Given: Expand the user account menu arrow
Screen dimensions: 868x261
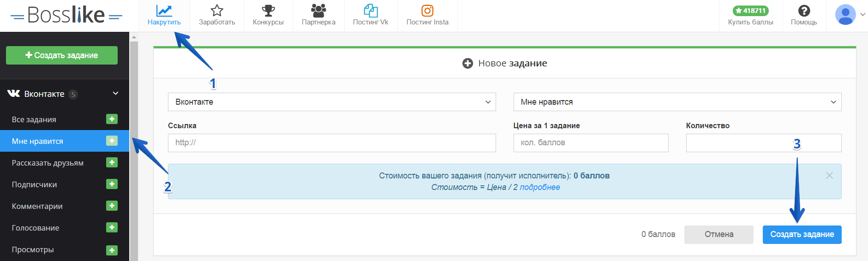Looking at the screenshot, I should [x=862, y=15].
